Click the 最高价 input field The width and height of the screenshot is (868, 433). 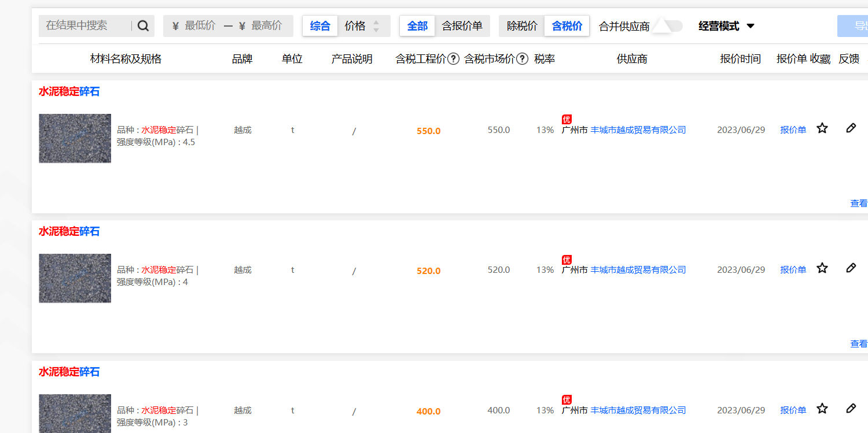pyautogui.click(x=267, y=26)
